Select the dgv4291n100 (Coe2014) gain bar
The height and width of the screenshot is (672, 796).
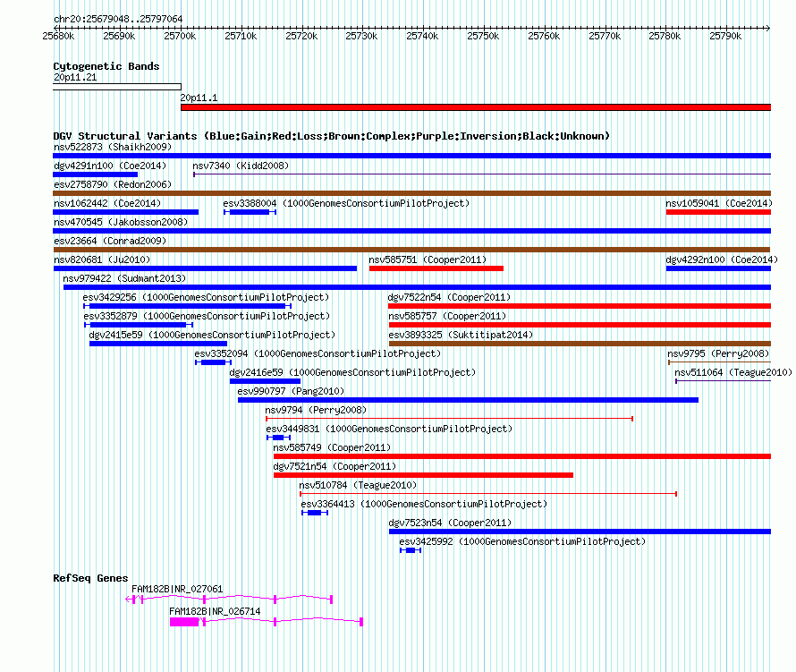coord(96,174)
